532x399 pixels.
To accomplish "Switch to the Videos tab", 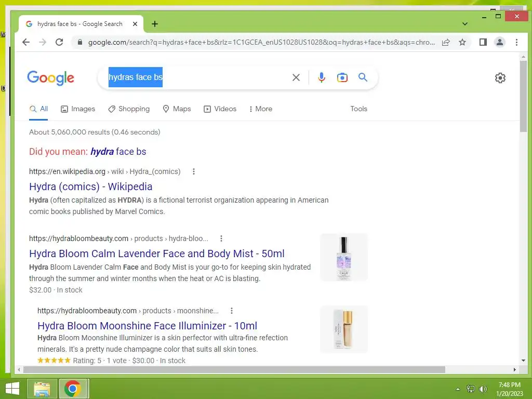I will (x=220, y=109).
